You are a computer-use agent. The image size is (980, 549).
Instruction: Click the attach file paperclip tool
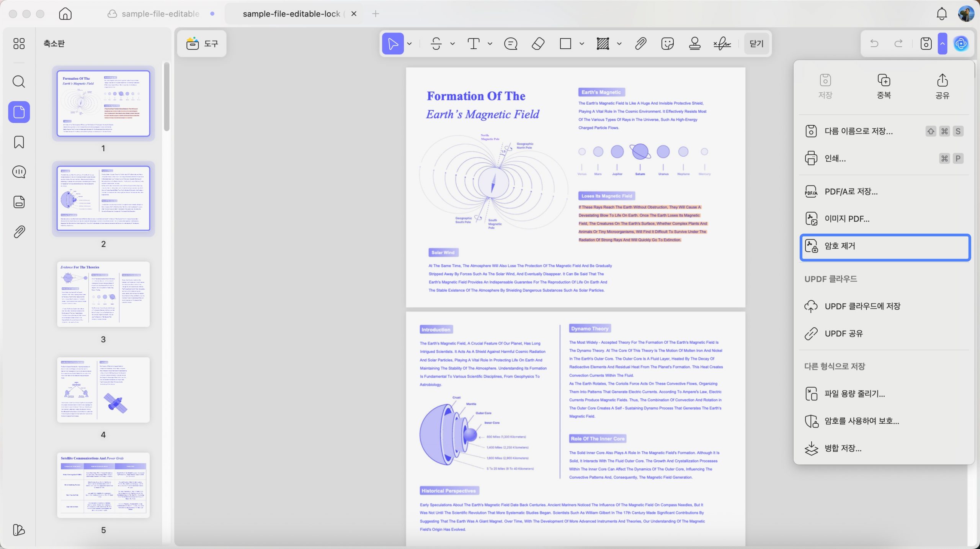click(640, 44)
